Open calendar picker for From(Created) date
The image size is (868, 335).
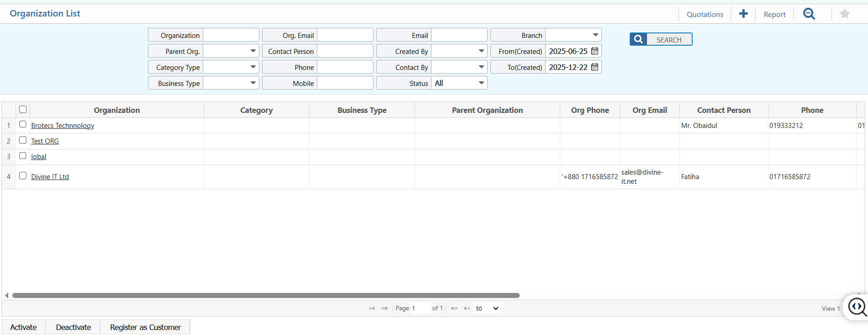click(x=594, y=51)
